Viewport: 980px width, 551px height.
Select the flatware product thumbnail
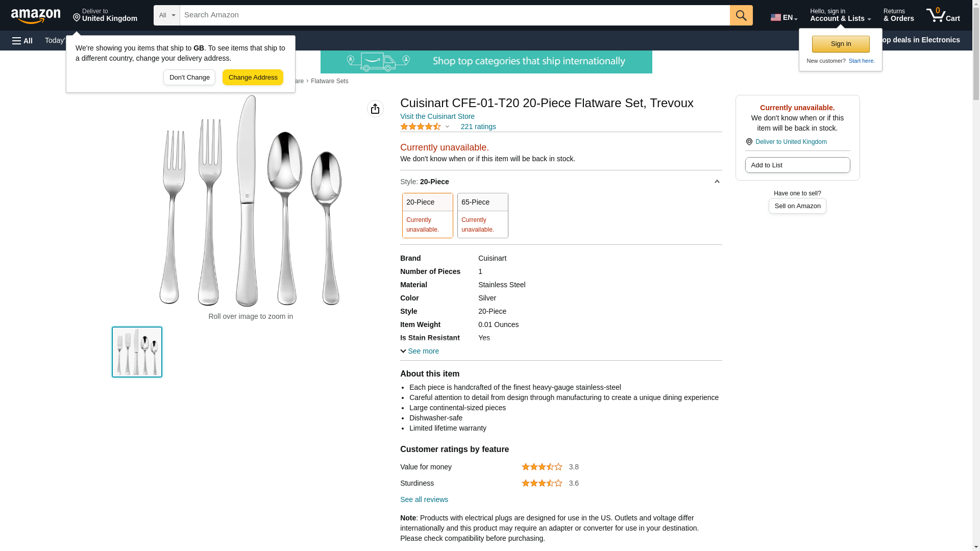137,352
